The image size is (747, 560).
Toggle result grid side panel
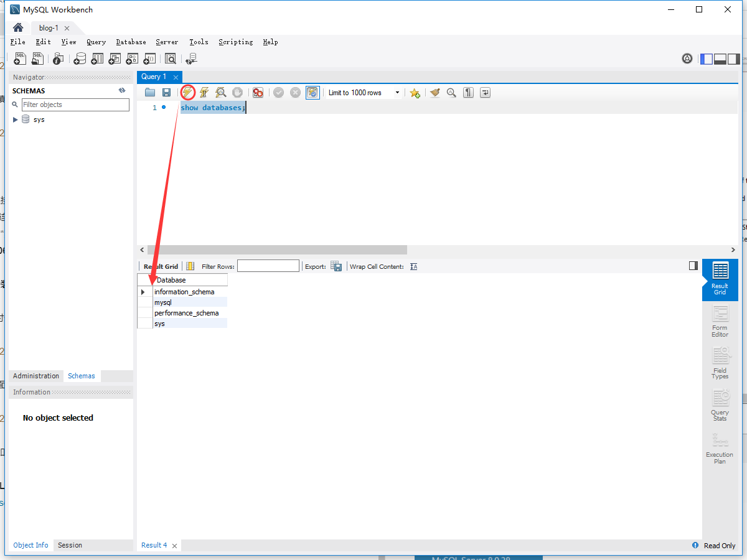693,266
